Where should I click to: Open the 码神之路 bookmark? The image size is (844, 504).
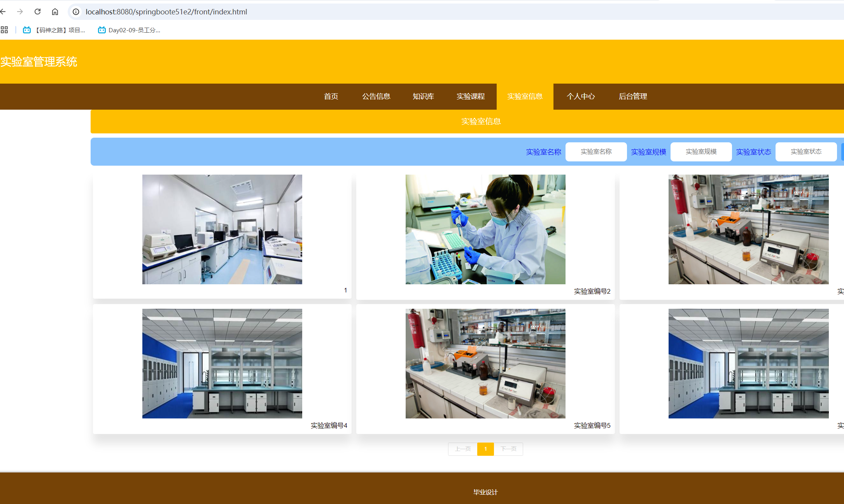(54, 30)
